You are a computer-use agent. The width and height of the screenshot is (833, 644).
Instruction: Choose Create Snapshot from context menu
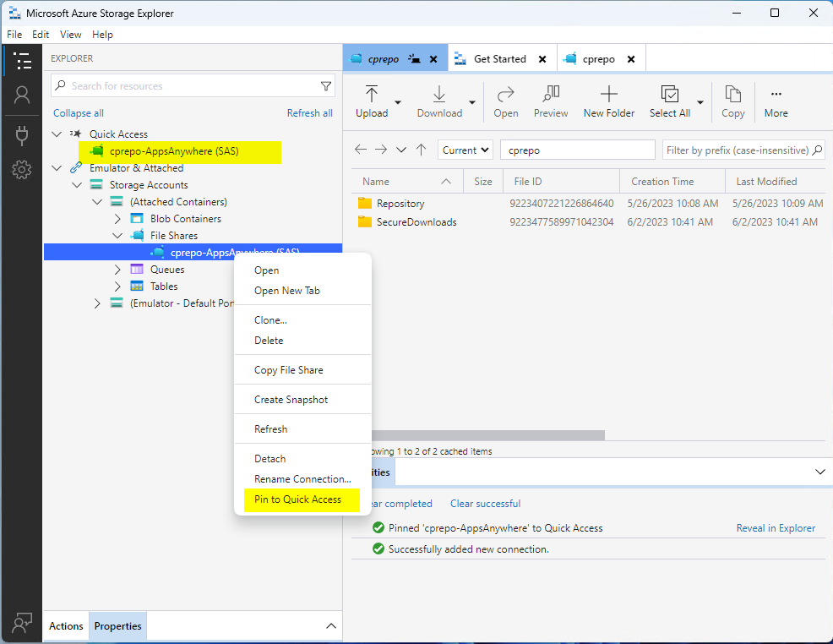click(291, 400)
